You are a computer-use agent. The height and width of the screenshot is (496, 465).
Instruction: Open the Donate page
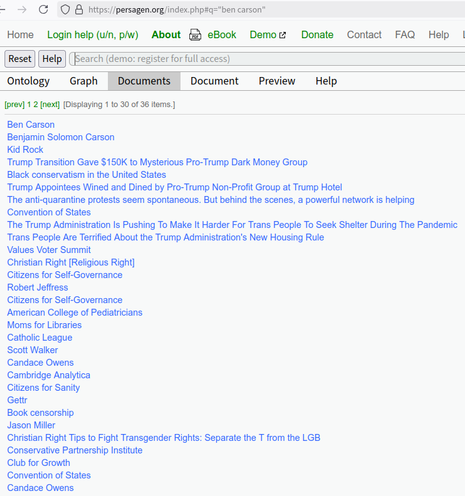point(317,35)
